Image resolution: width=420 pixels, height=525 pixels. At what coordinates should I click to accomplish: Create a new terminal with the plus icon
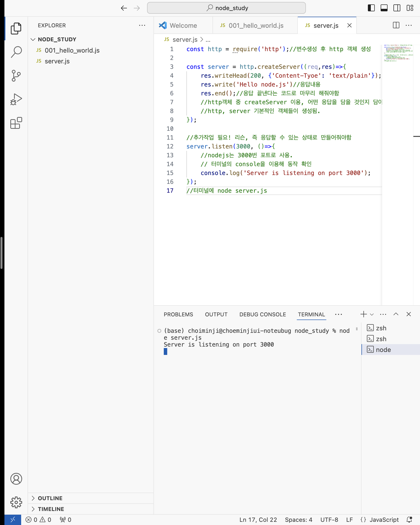click(x=363, y=314)
